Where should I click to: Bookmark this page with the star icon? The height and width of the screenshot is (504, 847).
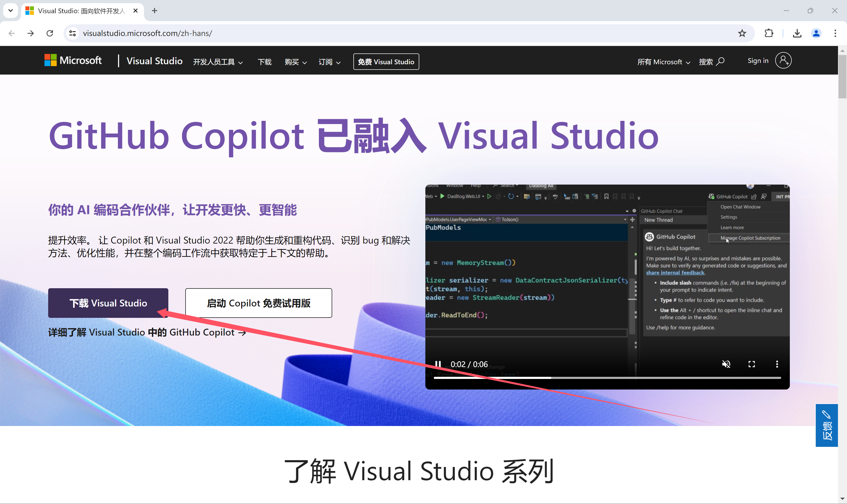742,33
